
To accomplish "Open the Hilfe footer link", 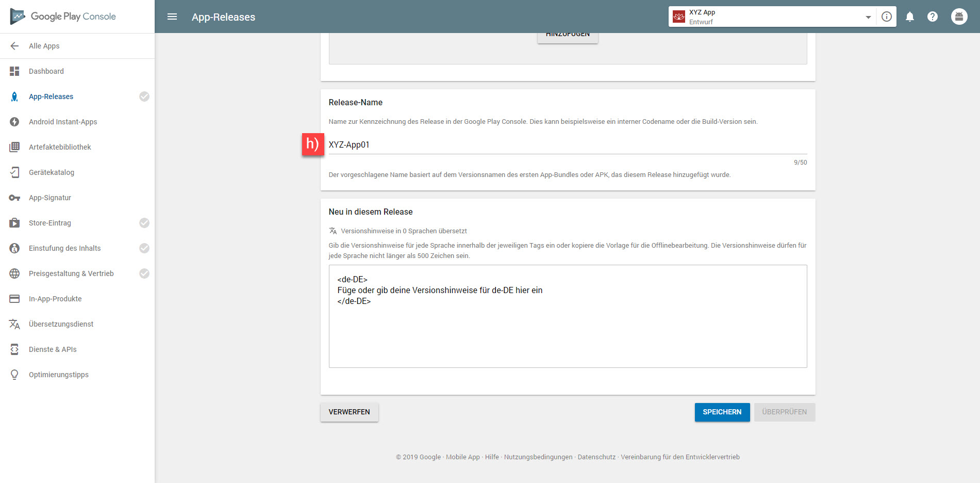I will [492, 457].
